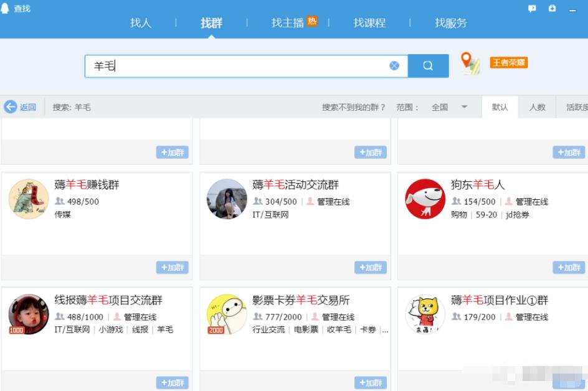Click the magnifier icon to search 羊毛
Screen dimensions: 588x391
click(428, 65)
